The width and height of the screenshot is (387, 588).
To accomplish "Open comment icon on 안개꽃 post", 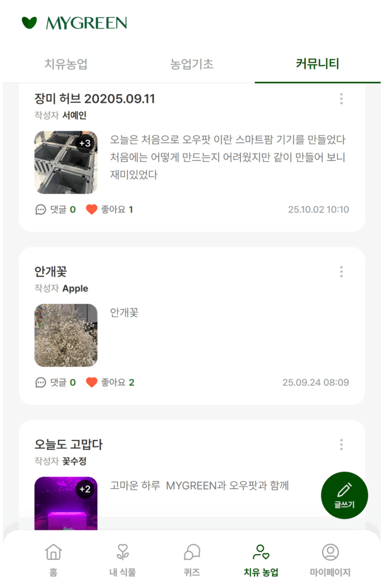I will (41, 382).
